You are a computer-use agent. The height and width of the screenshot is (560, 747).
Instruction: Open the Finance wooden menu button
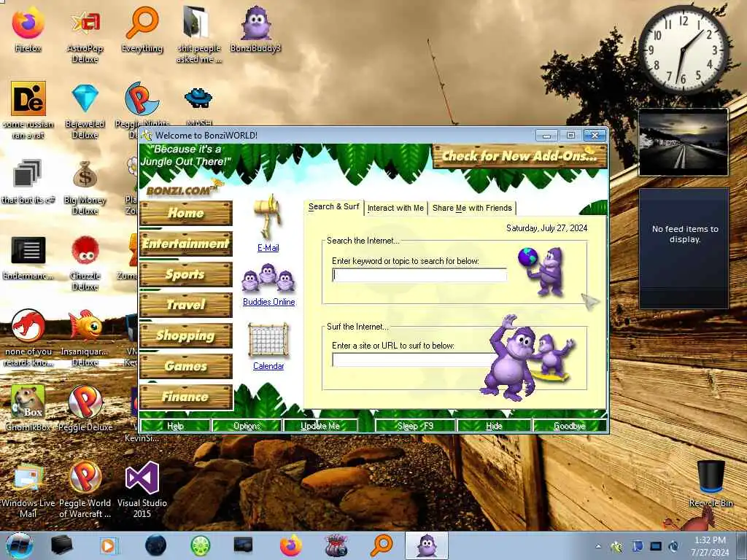186,397
